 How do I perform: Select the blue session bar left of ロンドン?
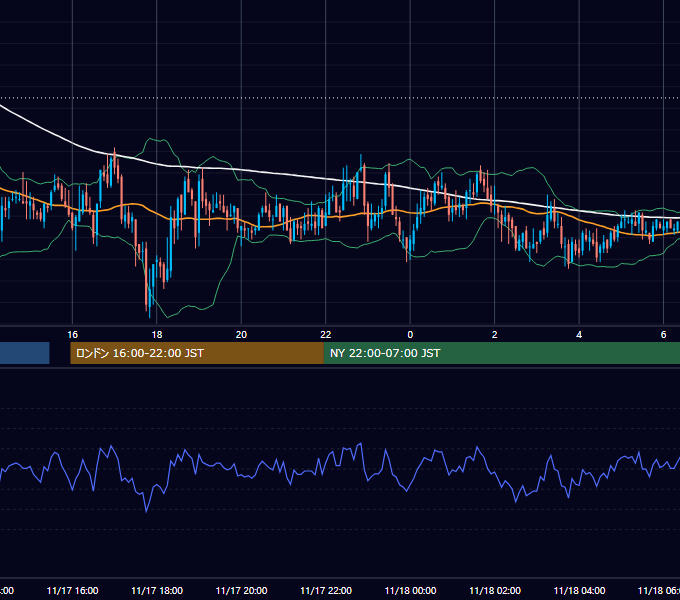(x=25, y=353)
